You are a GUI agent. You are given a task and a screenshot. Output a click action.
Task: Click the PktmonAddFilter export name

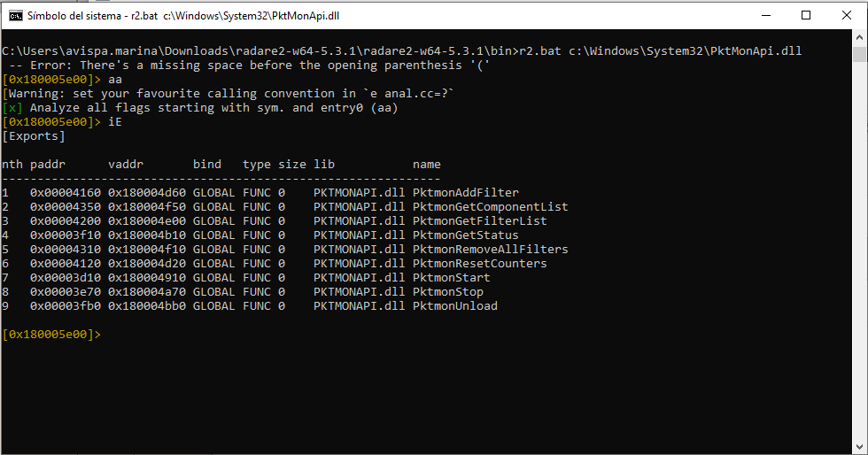[465, 192]
